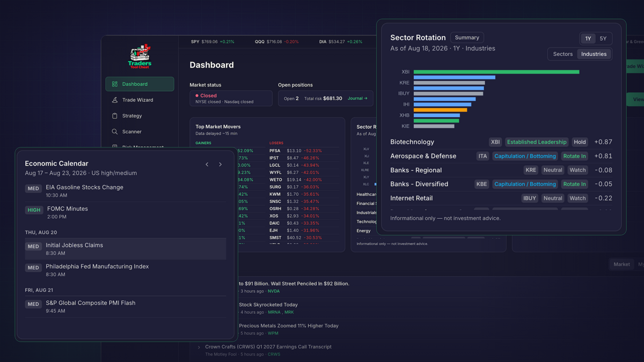Select the Industries view toggle
644x362 pixels.
point(594,54)
